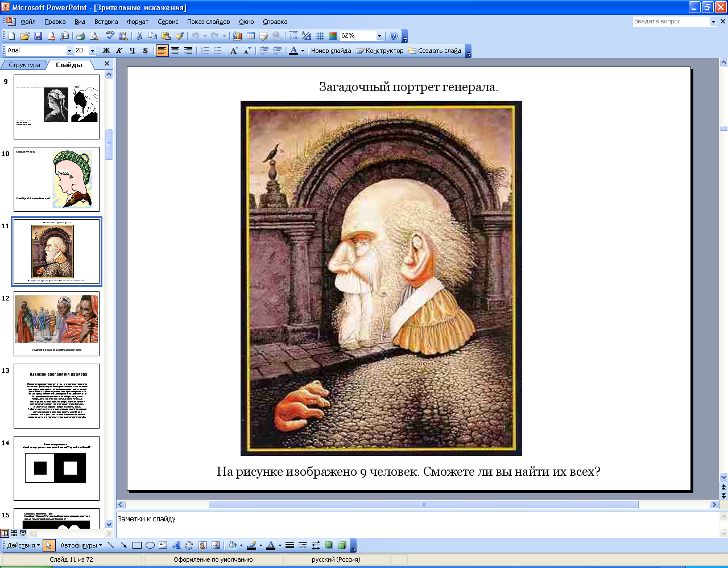The image size is (728, 568).
Task: Click Номер слайда button
Action: pos(331,51)
